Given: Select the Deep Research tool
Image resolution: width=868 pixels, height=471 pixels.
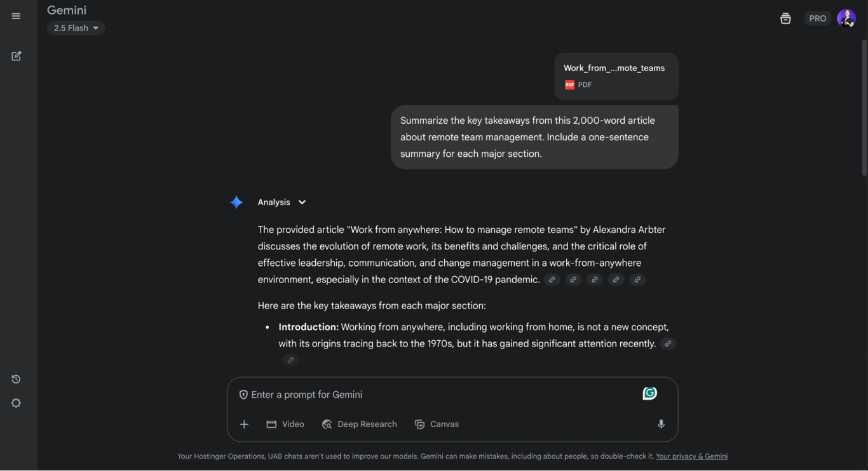Looking at the screenshot, I should 359,424.
